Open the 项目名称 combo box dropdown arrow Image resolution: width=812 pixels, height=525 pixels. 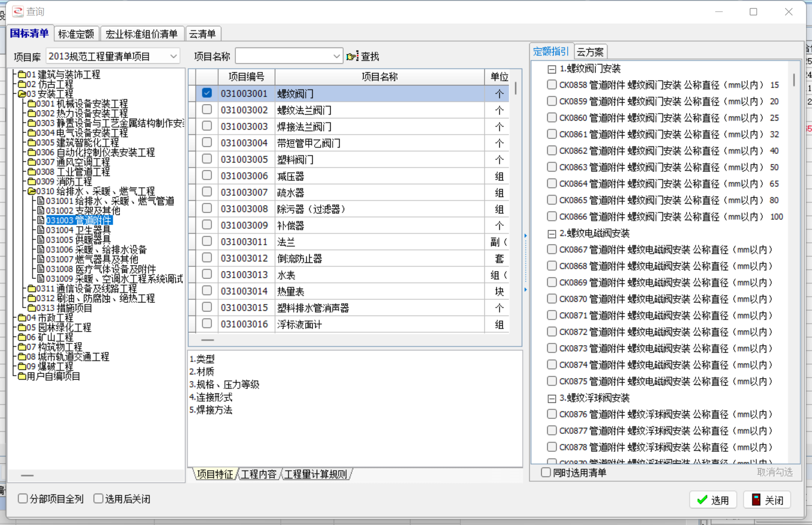(337, 56)
